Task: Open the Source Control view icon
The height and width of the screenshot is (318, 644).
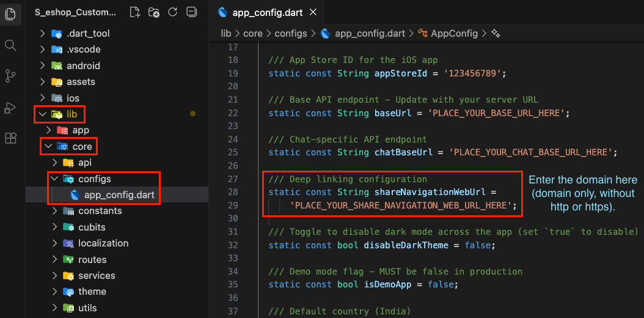Action: (10, 76)
